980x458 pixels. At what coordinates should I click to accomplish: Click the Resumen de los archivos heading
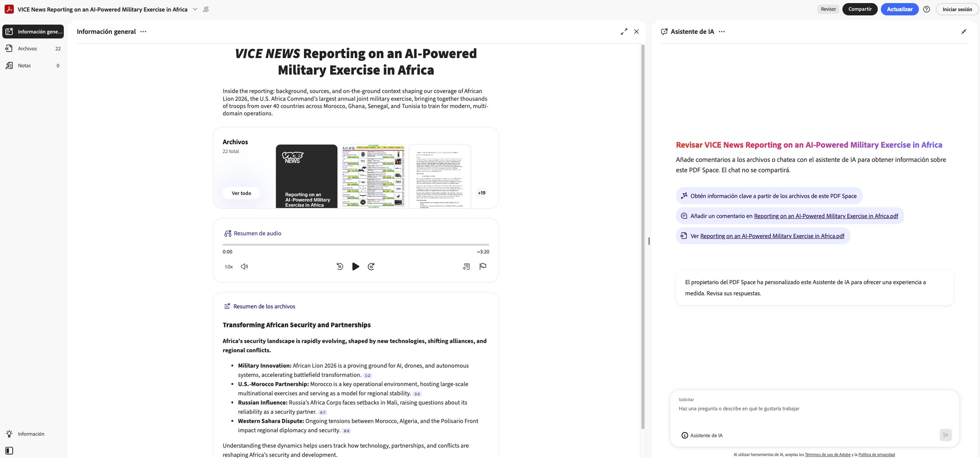(x=264, y=306)
